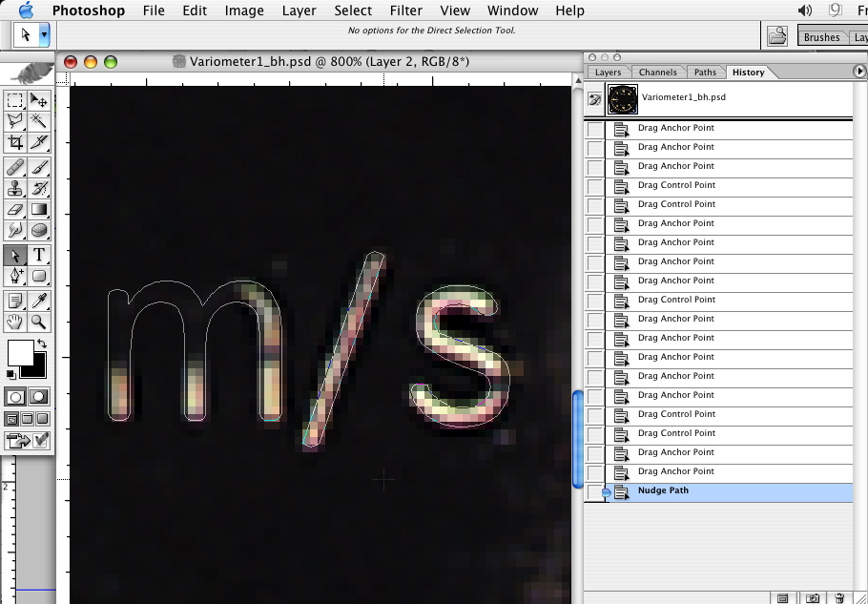Open the Filter menu

coord(406,10)
